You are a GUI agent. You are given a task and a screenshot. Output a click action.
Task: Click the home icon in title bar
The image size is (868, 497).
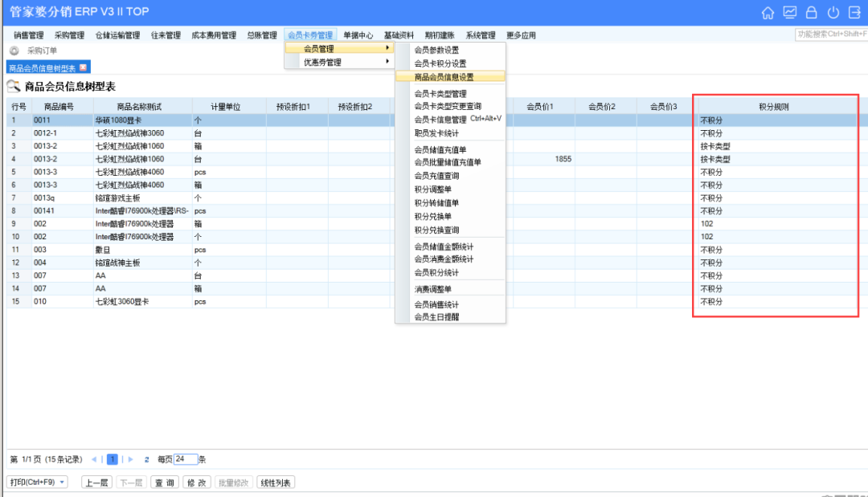point(768,13)
